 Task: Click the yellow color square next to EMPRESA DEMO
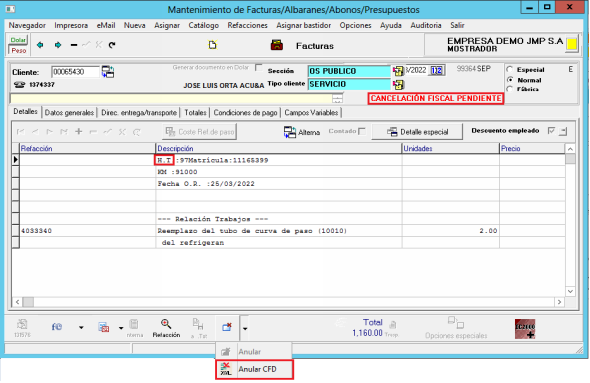[x=572, y=44]
